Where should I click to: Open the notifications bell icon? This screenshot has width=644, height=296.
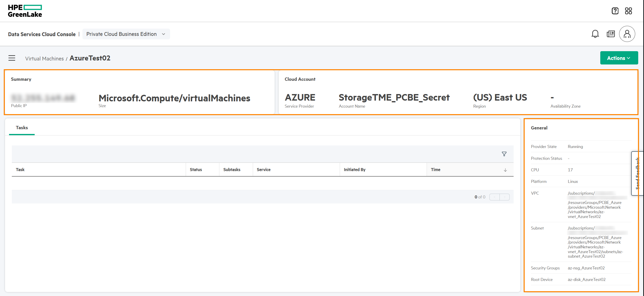tap(595, 34)
